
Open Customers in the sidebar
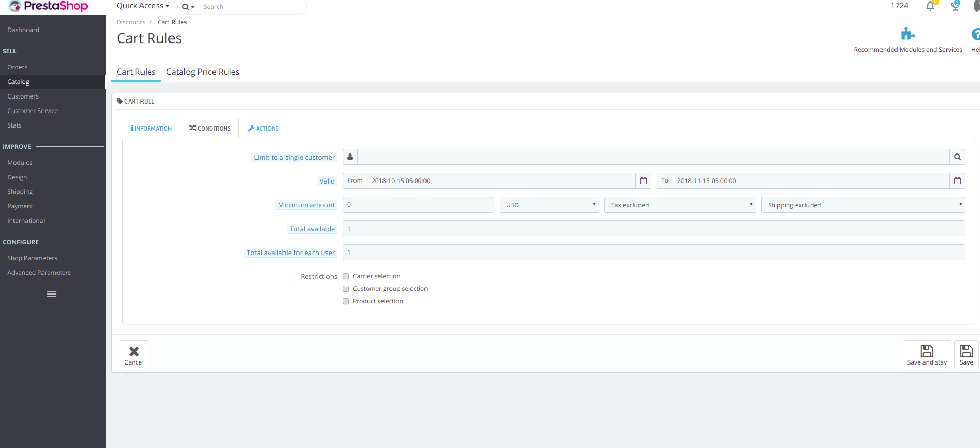[23, 96]
